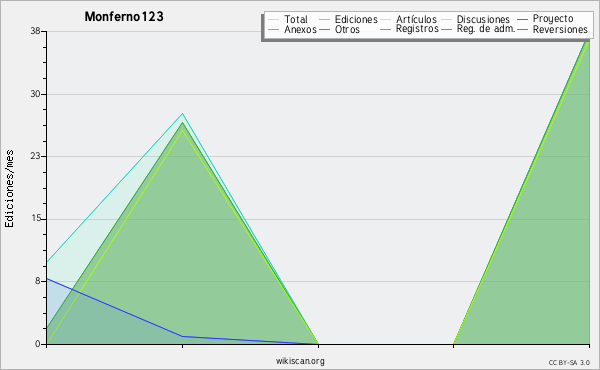Screen dimensions: 600x370
Task: Click the red Reversiones legend line swatch
Action: point(522,29)
